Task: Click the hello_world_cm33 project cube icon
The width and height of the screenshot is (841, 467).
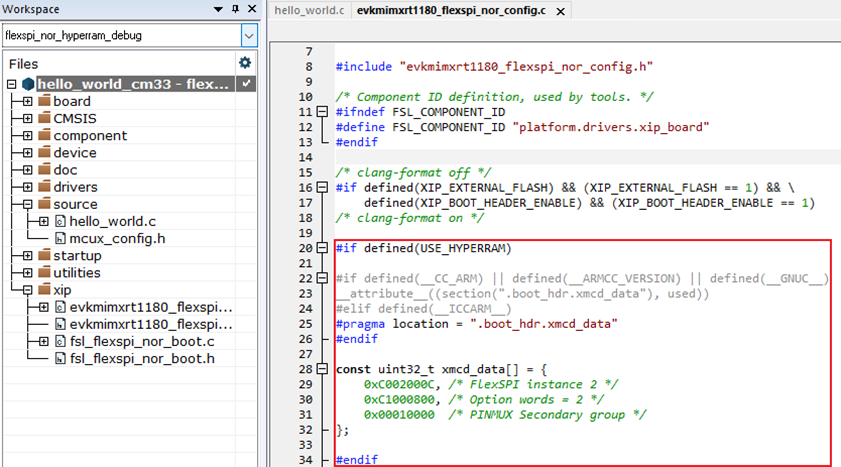Action: point(27,84)
